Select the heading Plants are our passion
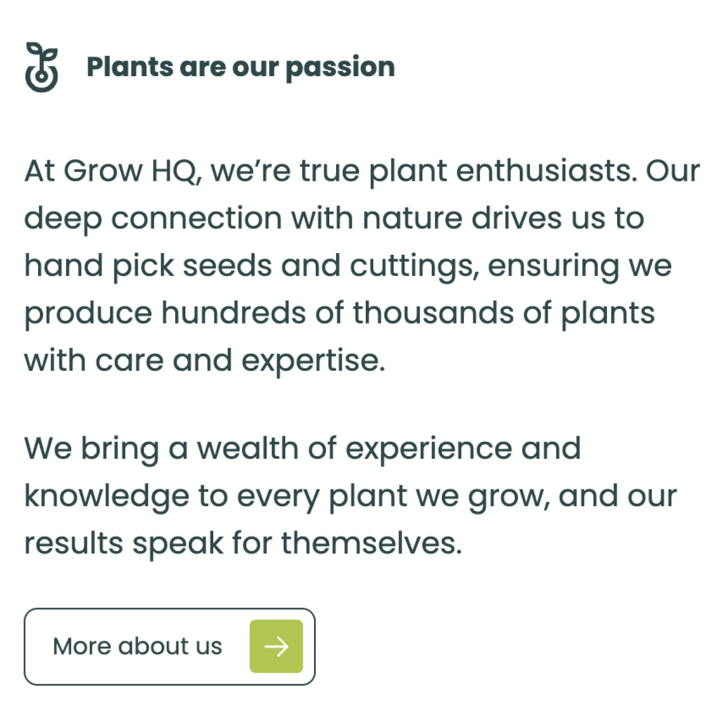Viewport: 728px width, 728px height. [241, 68]
